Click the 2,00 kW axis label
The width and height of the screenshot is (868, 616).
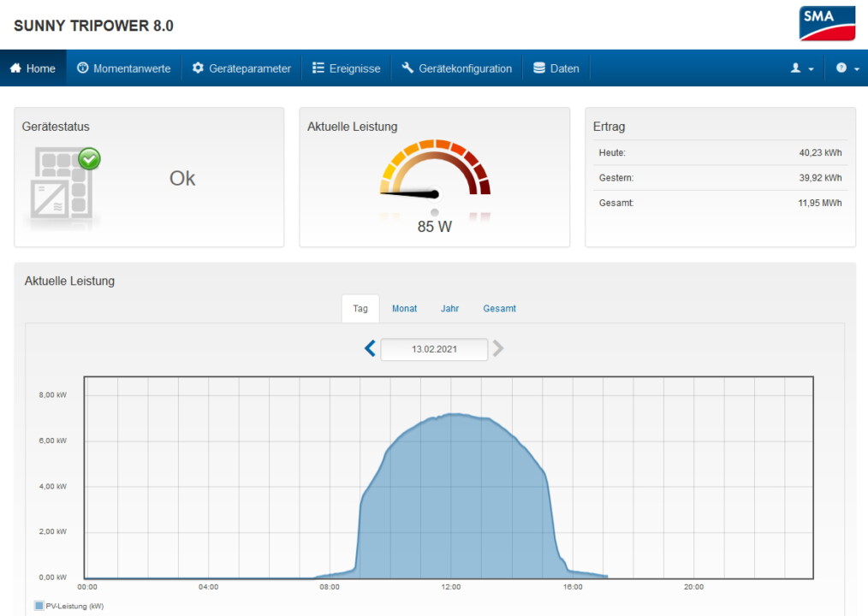click(52, 531)
